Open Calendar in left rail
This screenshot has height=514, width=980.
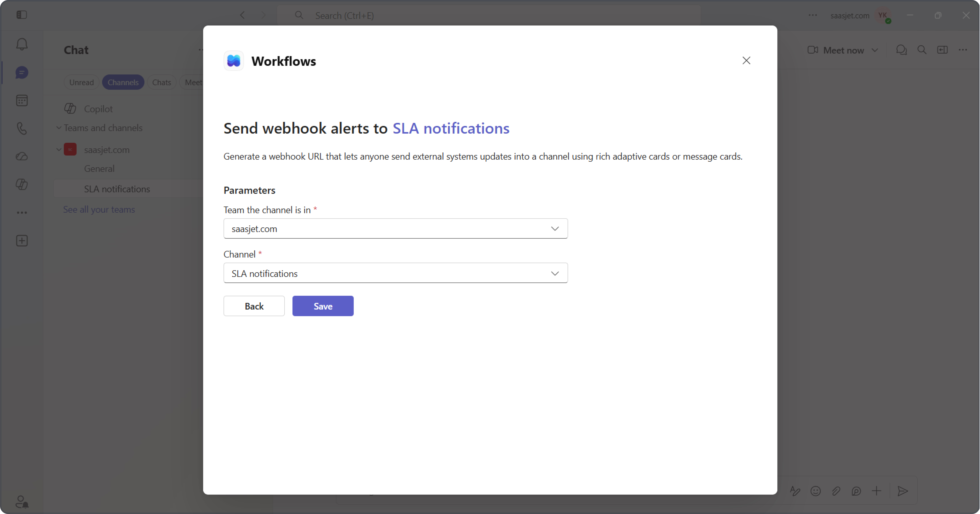22,100
